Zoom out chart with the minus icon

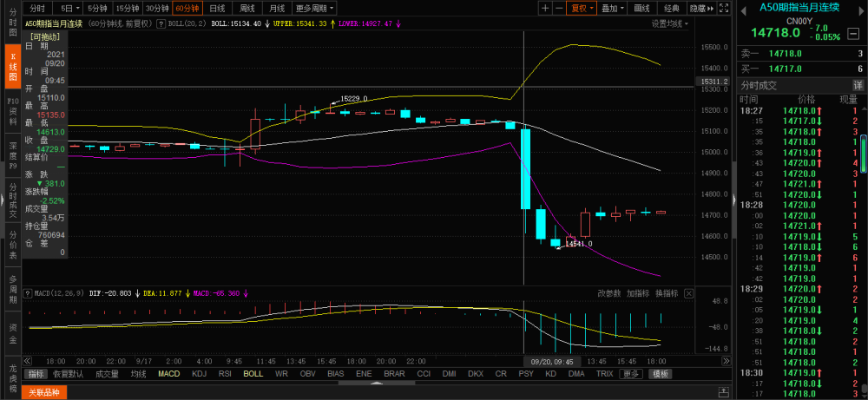(x=558, y=9)
